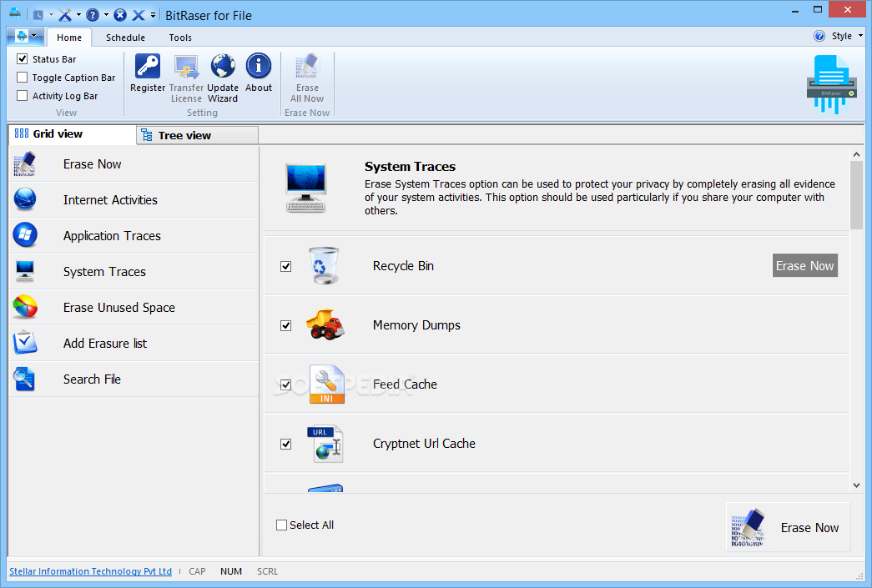Click the tools wrench icon in quick access toolbar
The image size is (872, 588).
point(65,15)
